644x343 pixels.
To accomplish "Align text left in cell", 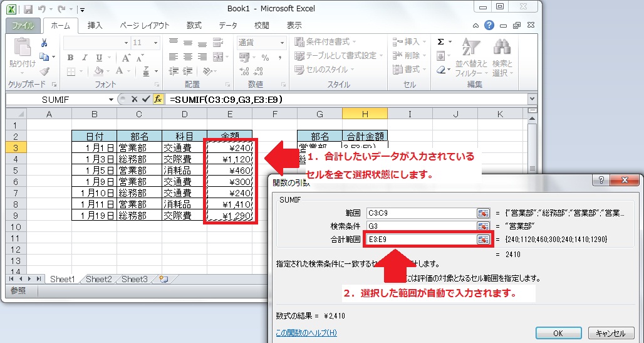I will [174, 57].
